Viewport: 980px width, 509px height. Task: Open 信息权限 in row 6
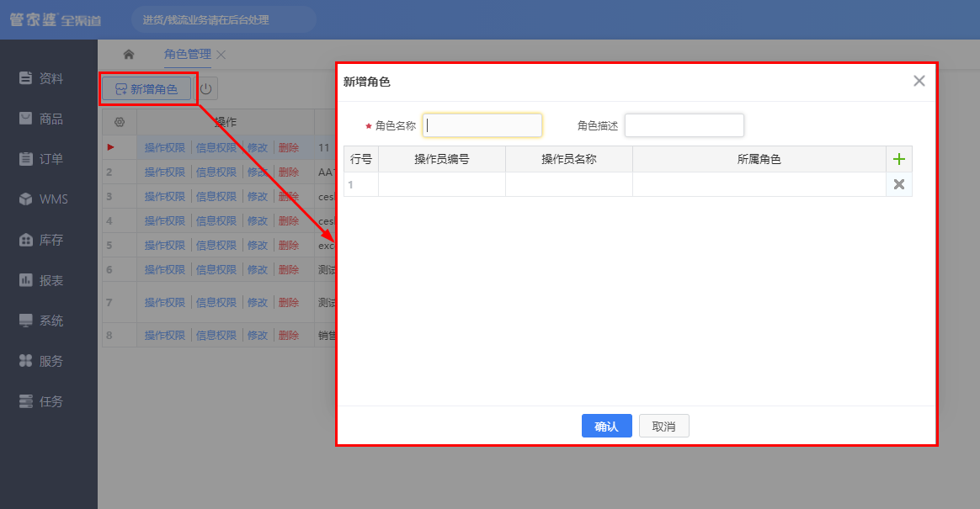click(216, 270)
